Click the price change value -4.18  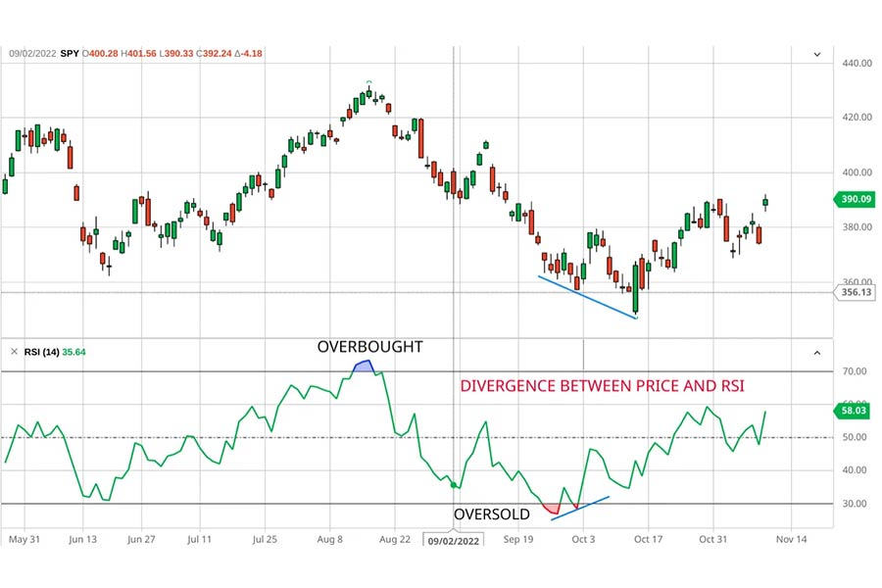pos(252,54)
